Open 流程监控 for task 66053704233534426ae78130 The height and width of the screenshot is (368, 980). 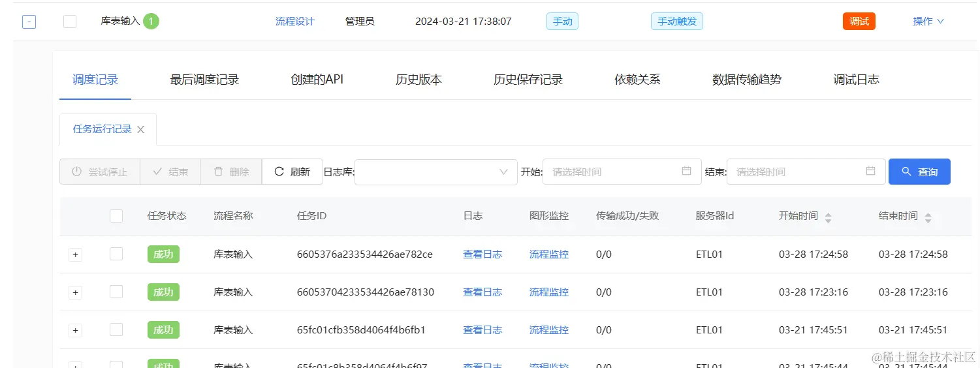point(549,292)
